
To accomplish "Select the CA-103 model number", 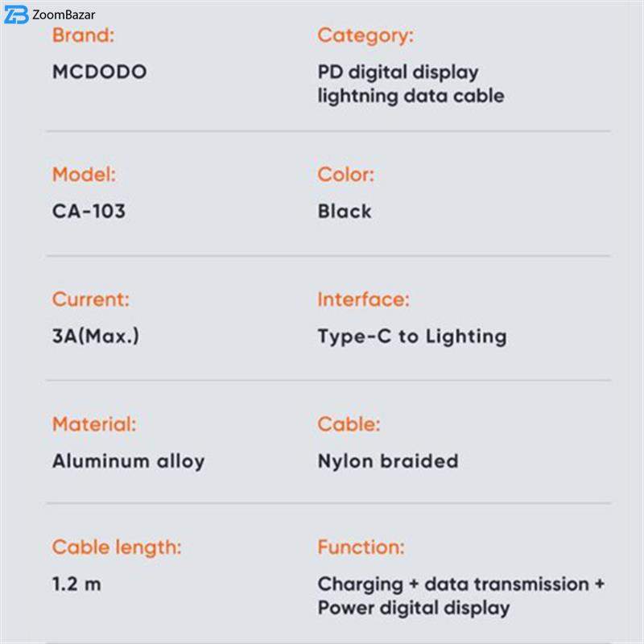I will [x=89, y=212].
